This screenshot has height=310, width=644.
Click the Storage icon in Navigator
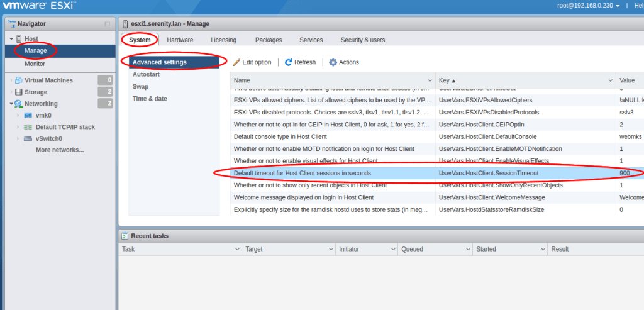click(18, 92)
